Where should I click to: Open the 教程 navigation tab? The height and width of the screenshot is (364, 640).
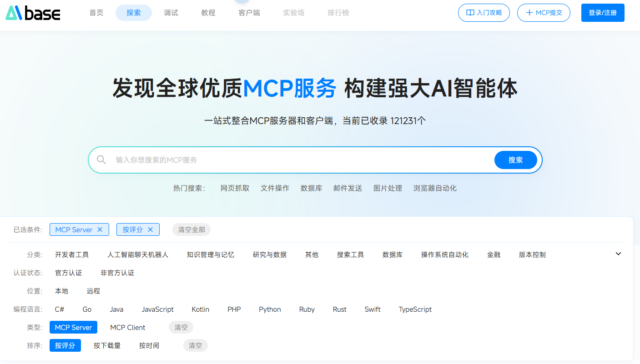(208, 13)
